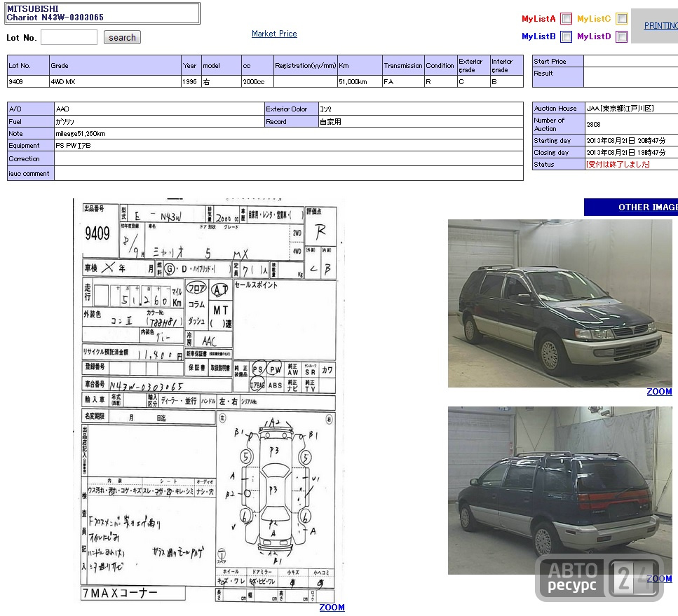Click the iauc comment label

click(x=29, y=173)
